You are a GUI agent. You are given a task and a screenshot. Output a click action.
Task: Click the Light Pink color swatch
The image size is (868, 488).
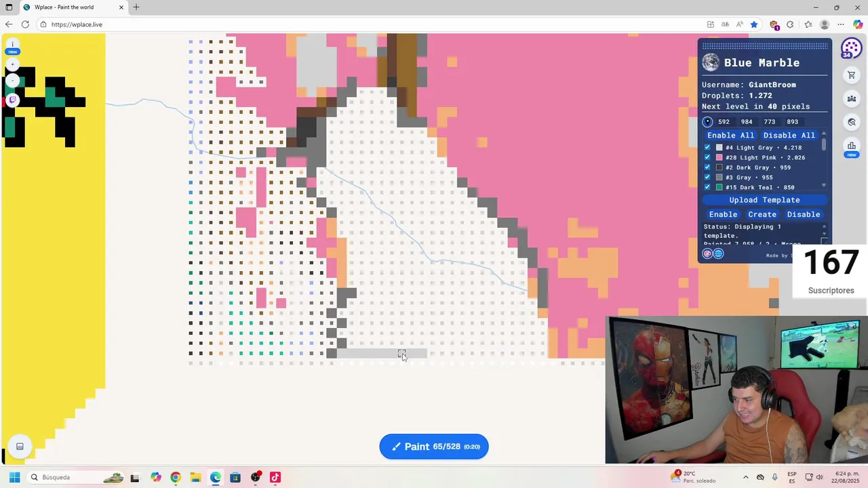pos(719,157)
